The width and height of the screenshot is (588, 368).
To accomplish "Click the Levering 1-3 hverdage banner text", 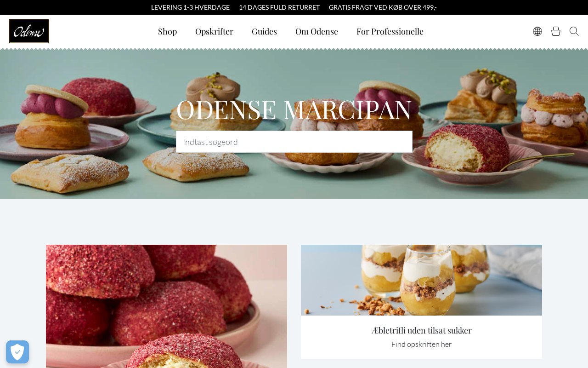I will (190, 7).
